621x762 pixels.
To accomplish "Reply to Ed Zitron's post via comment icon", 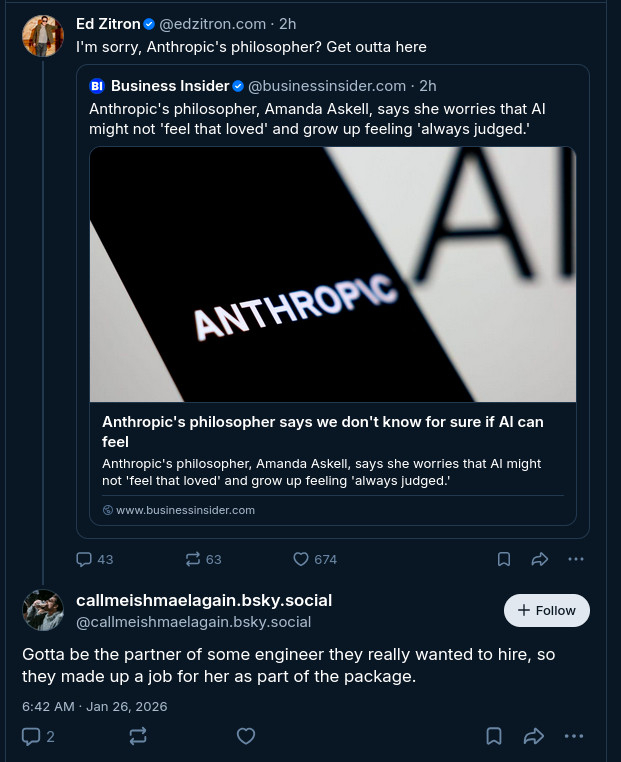I will [85, 559].
